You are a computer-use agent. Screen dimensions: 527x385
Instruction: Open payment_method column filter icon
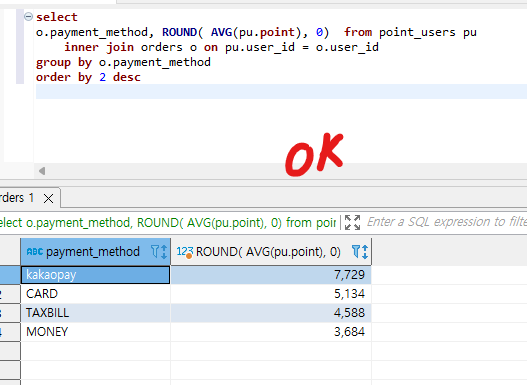pos(155,251)
